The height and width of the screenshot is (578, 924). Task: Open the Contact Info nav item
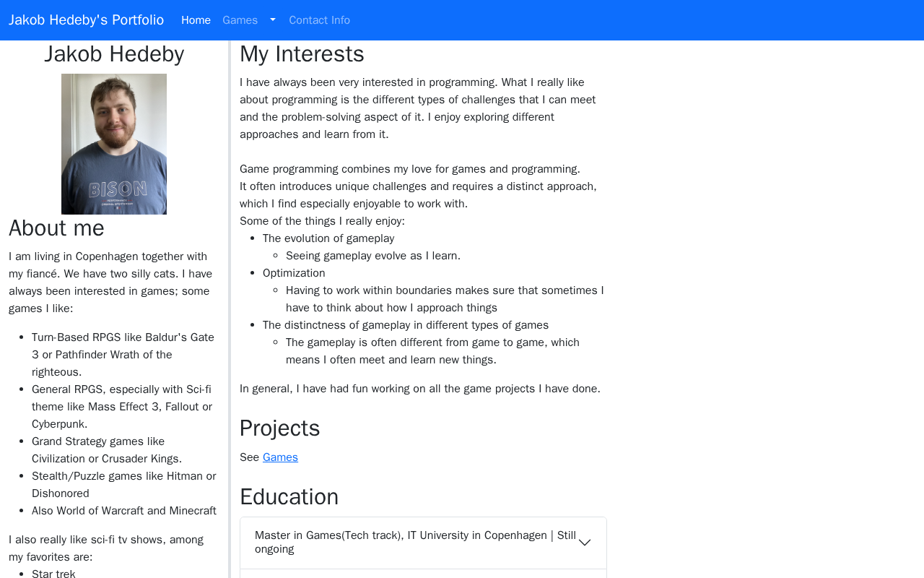319,20
